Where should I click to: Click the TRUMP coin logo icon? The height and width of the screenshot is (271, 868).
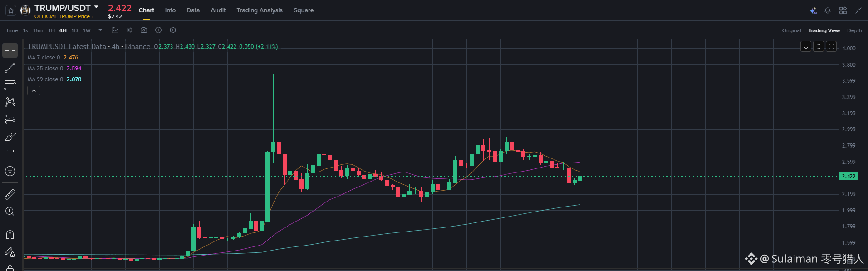click(x=26, y=10)
